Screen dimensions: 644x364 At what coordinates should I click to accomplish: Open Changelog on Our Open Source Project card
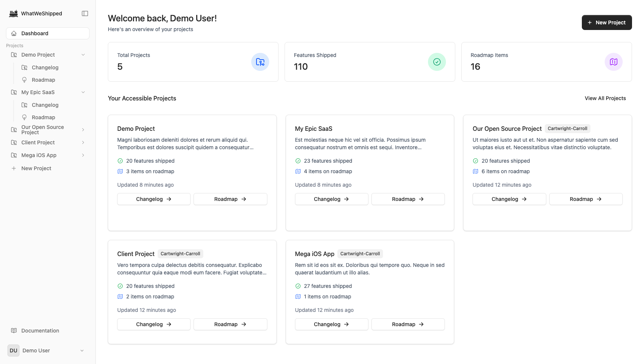509,199
